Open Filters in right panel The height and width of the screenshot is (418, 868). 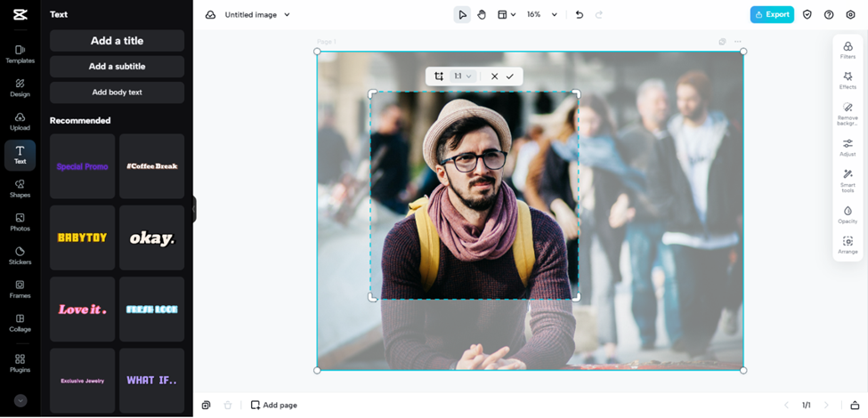tap(848, 50)
